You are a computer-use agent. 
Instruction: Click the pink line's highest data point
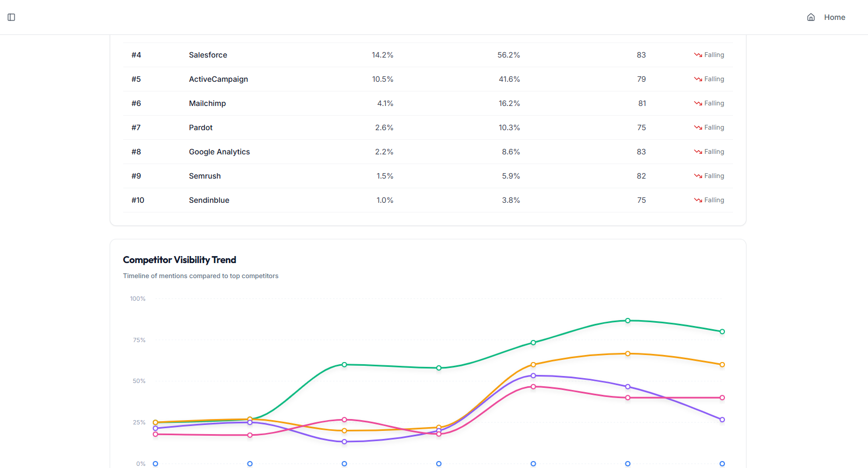click(x=533, y=387)
